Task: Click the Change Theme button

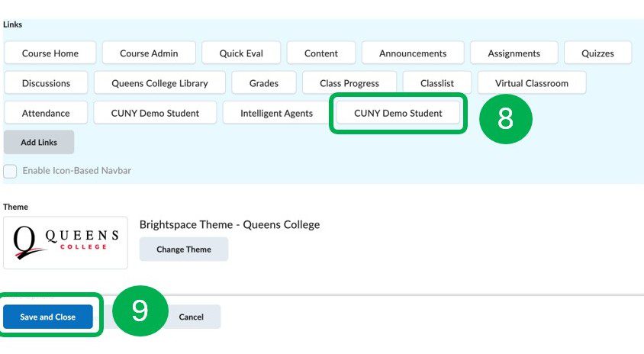Action: pyautogui.click(x=184, y=249)
